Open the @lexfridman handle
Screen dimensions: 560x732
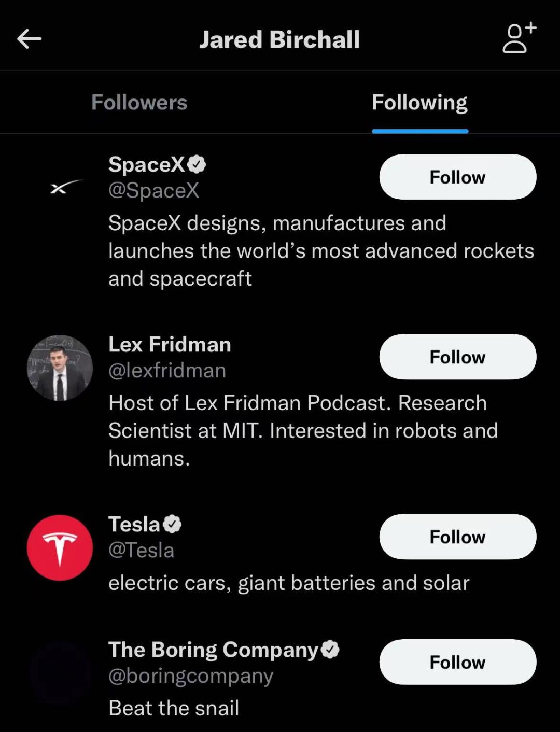[x=167, y=370]
